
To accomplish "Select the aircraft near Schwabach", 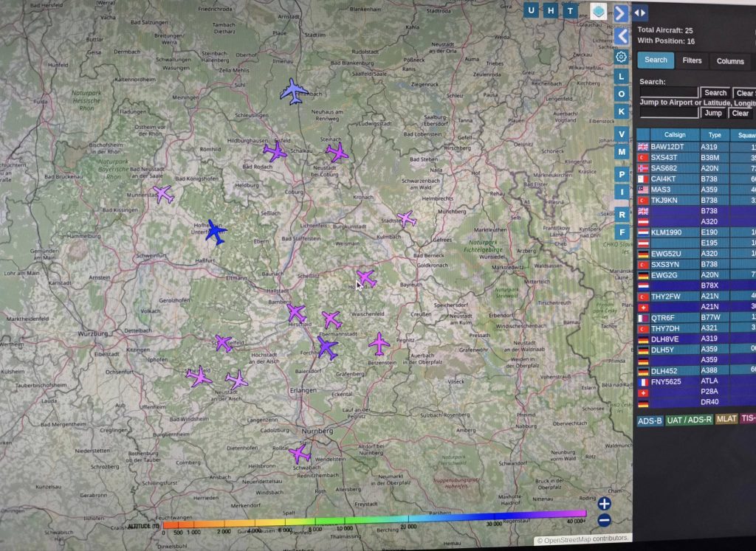I will [300, 453].
